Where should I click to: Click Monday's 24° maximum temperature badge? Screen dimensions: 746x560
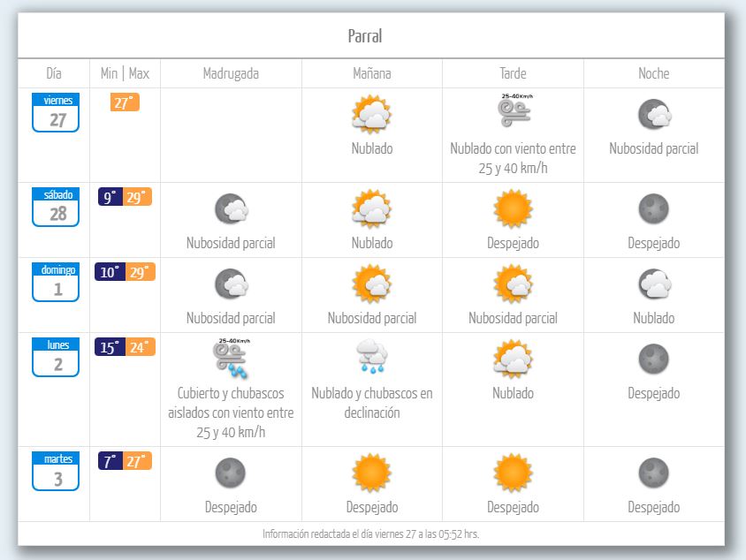pyautogui.click(x=140, y=347)
